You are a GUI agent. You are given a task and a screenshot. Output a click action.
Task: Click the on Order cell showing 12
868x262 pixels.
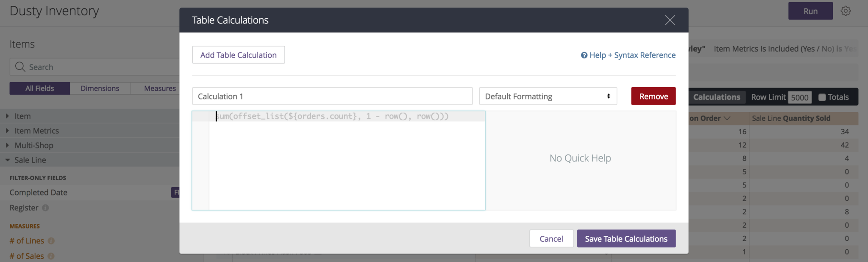tap(742, 145)
